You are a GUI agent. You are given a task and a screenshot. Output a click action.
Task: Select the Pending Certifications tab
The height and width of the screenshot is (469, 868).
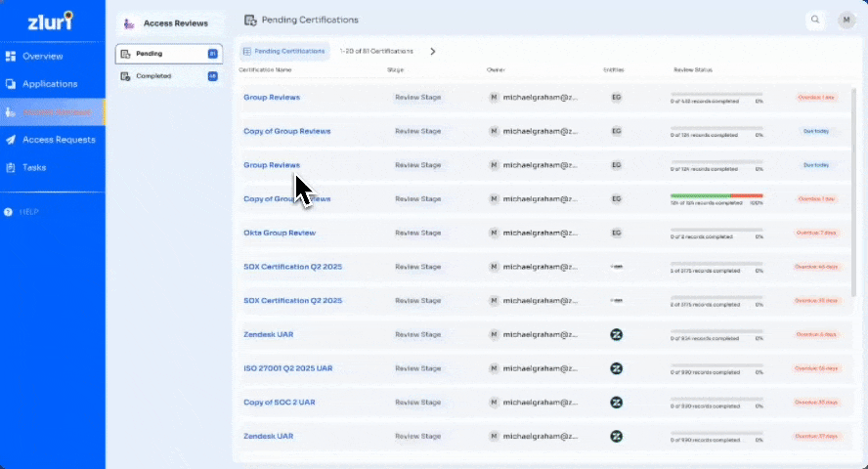pos(284,52)
